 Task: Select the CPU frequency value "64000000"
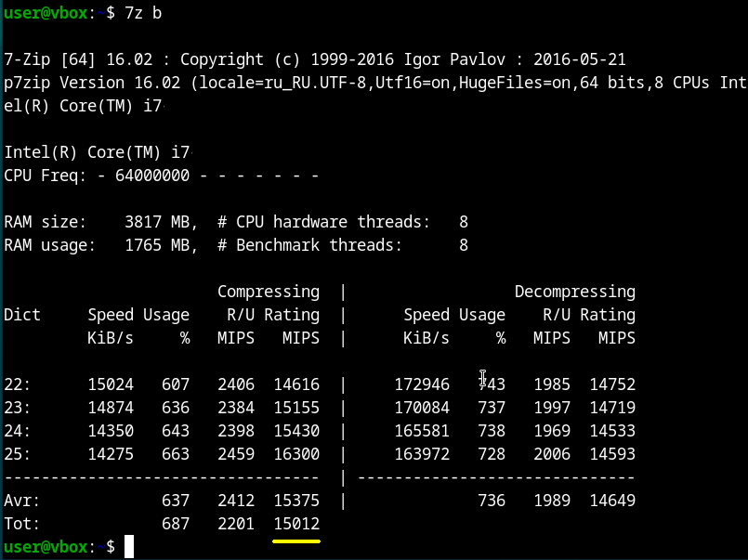point(152,176)
